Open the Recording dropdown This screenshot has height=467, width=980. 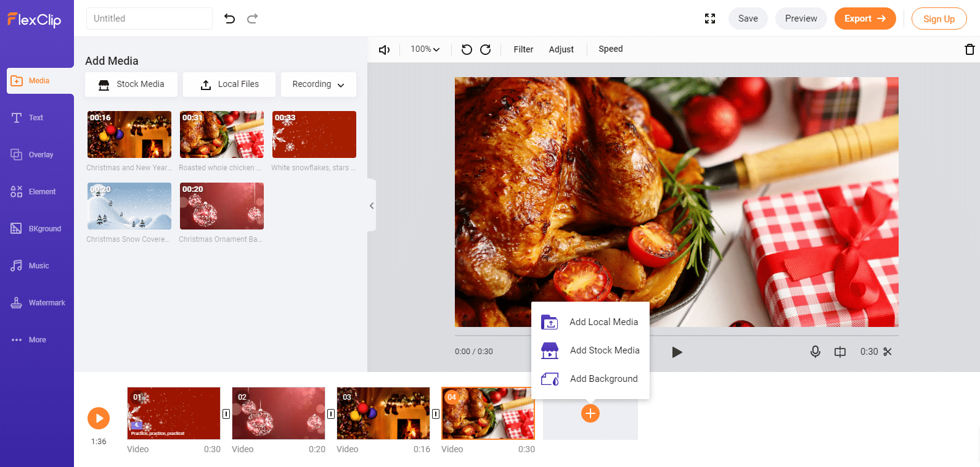(x=318, y=85)
